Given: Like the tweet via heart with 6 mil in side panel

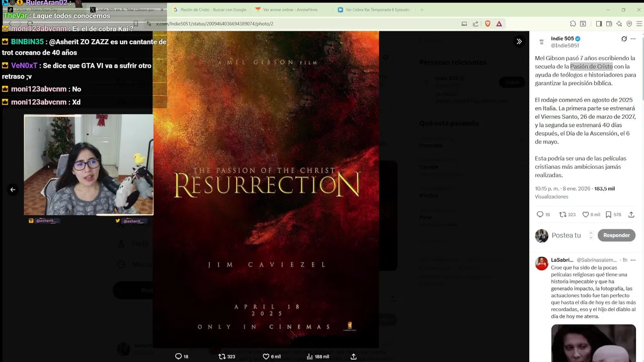Looking at the screenshot, I should click(x=586, y=214).
